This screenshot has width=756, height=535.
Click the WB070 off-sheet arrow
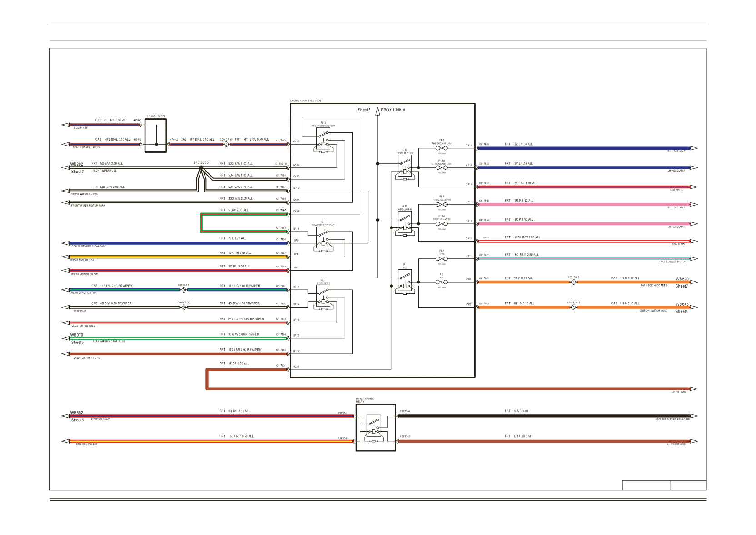[x=65, y=338]
